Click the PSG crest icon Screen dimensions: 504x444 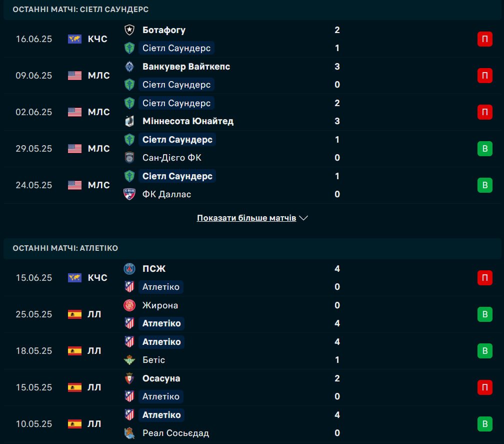pyautogui.click(x=129, y=269)
